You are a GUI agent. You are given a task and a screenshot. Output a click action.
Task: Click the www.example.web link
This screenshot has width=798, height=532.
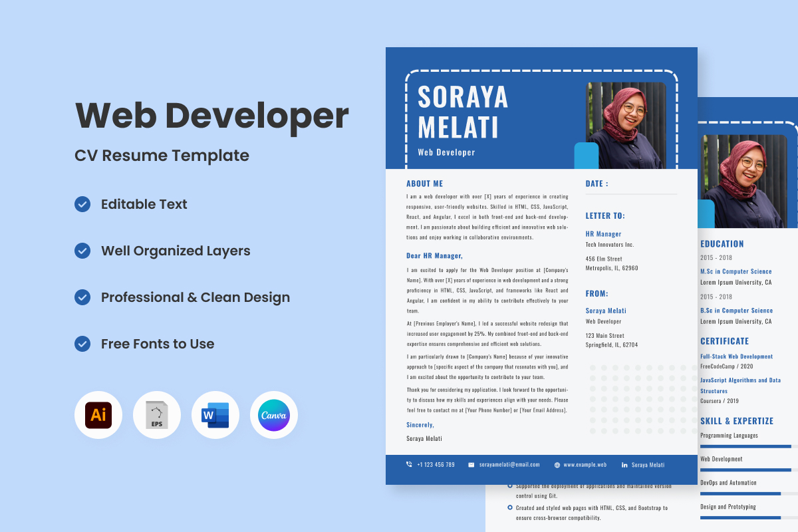point(585,465)
